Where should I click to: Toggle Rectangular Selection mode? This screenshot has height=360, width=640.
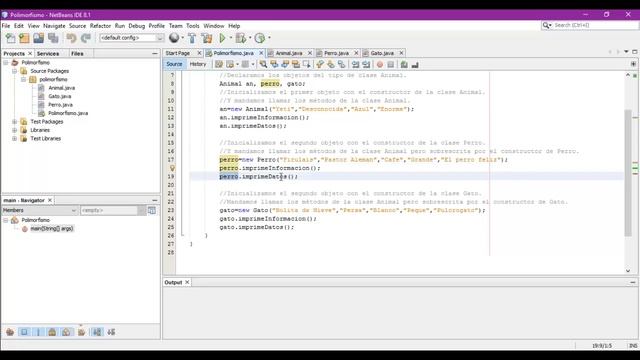coord(307,64)
